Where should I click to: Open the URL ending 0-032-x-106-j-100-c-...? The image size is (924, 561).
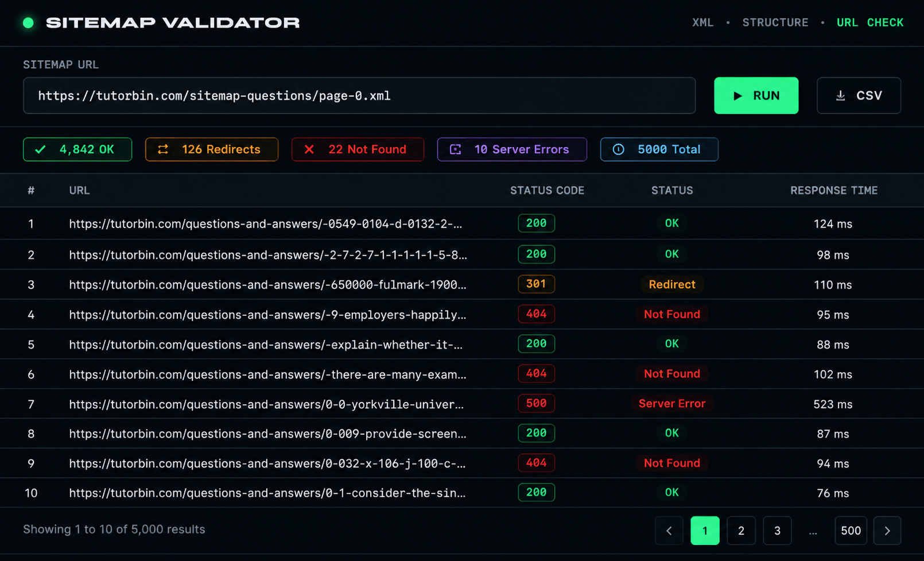click(x=267, y=463)
